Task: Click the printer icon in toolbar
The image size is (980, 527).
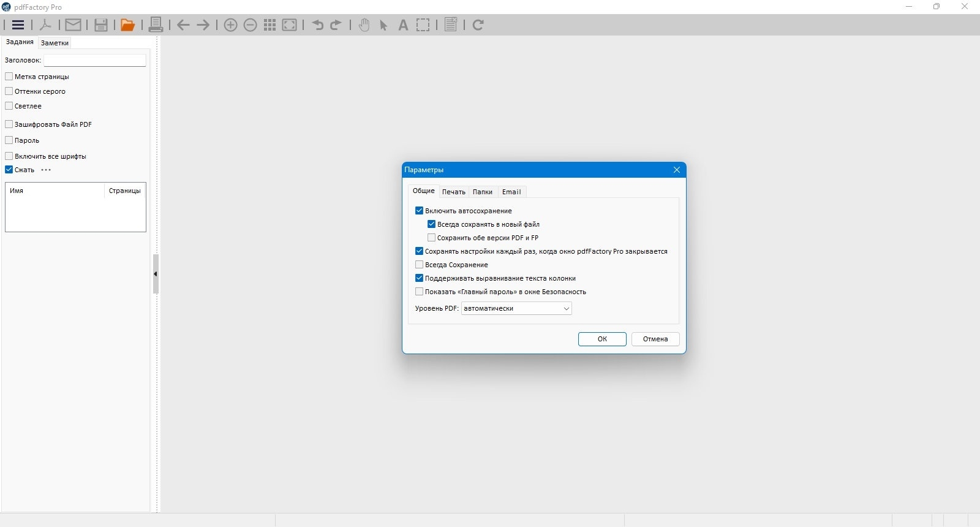Action: pos(156,25)
